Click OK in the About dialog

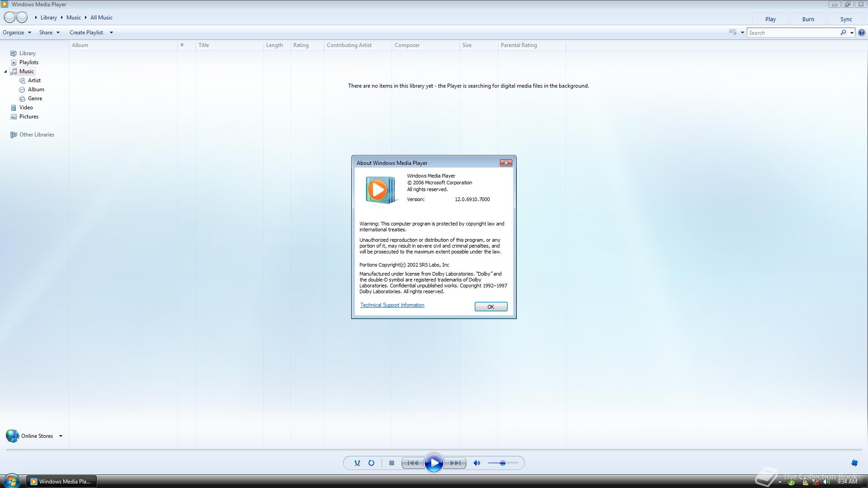[491, 307]
